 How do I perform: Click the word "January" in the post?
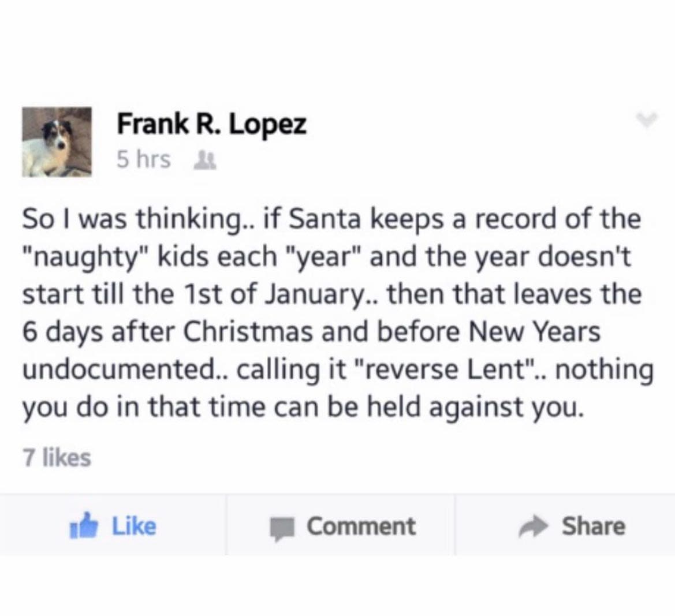point(324,294)
